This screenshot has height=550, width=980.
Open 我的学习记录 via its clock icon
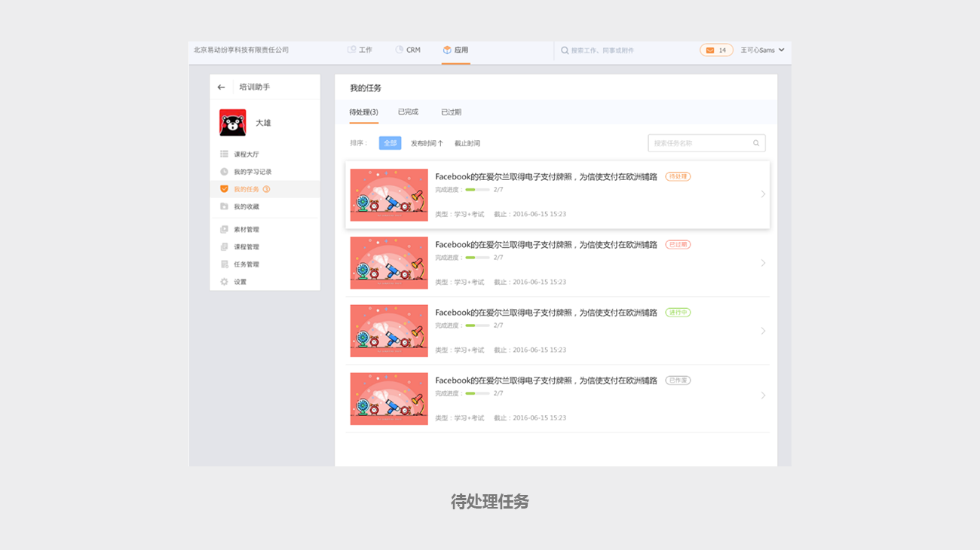pyautogui.click(x=224, y=172)
